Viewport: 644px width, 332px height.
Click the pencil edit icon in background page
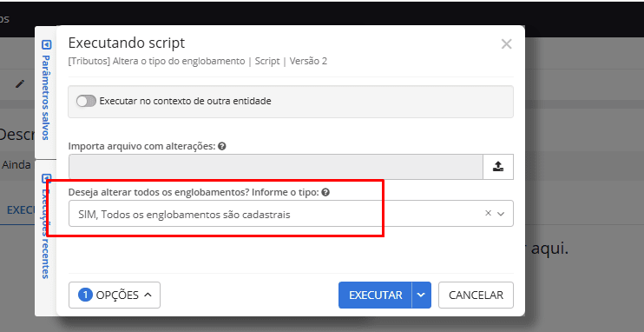[20, 84]
